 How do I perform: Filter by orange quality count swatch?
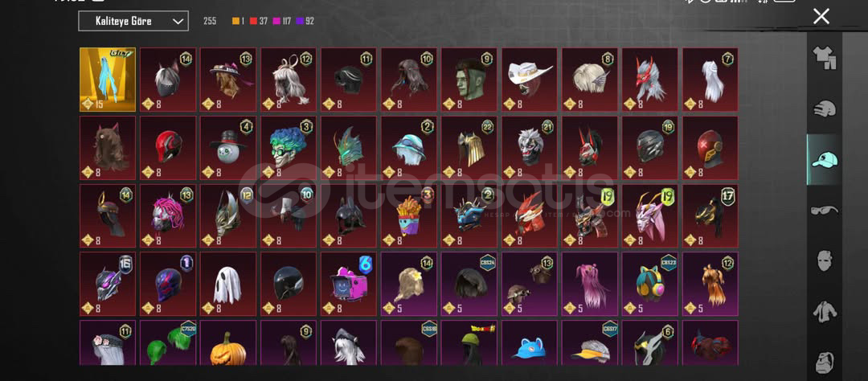tap(235, 21)
